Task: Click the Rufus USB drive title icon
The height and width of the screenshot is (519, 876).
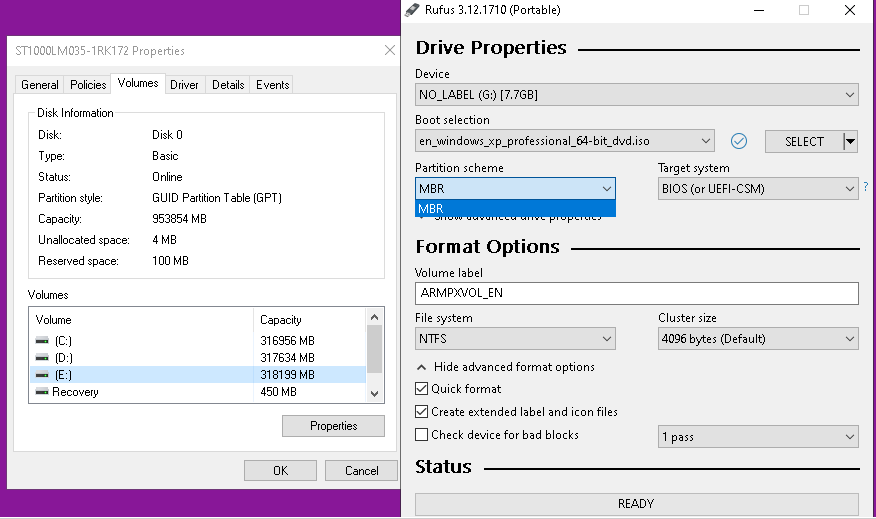Action: click(x=412, y=9)
